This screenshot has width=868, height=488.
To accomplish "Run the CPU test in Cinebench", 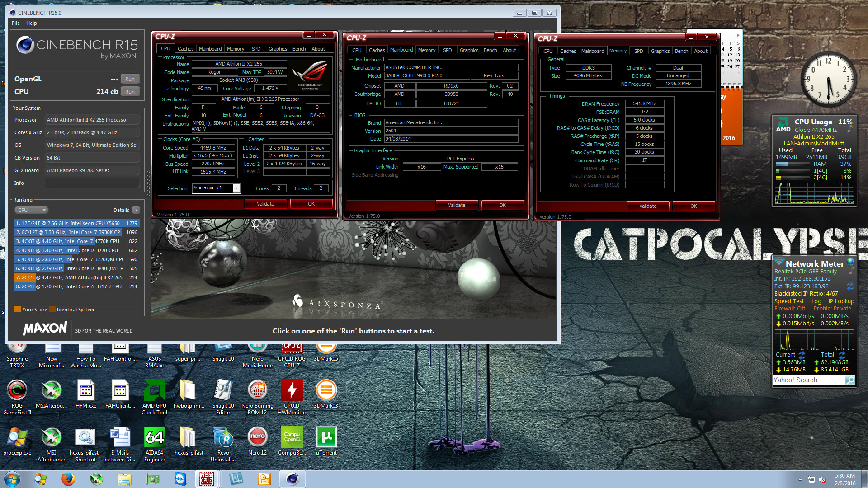I will pos(130,92).
